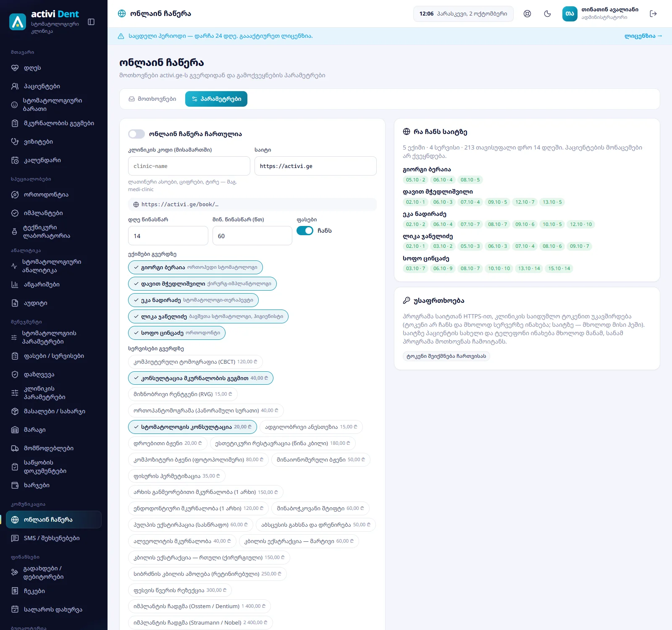Toggle ონლაინ ჩაწერა ჩართულია switch
This screenshot has height=630, width=672.
coord(136,134)
